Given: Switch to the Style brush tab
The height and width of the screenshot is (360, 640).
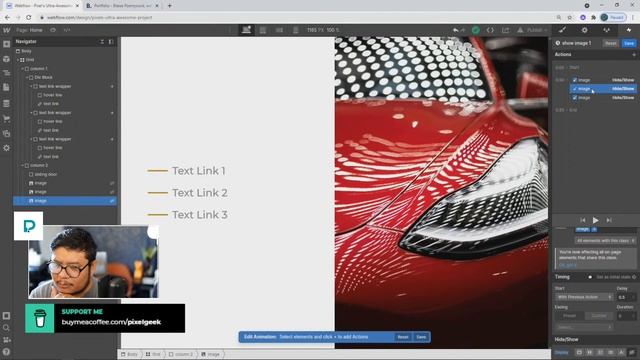Looking at the screenshot, I should (562, 30).
